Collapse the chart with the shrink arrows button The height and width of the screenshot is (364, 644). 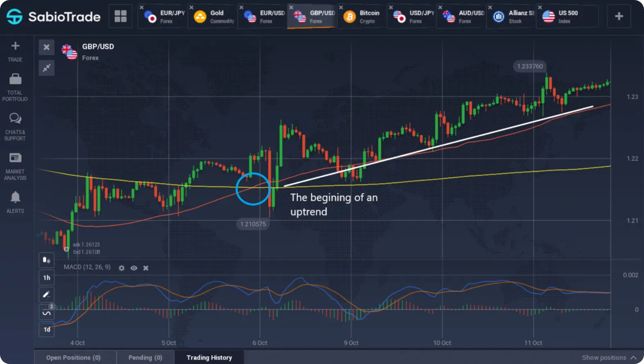[x=46, y=68]
